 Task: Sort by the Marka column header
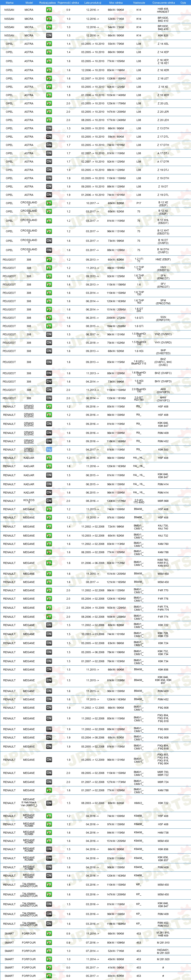click(x=10, y=3)
